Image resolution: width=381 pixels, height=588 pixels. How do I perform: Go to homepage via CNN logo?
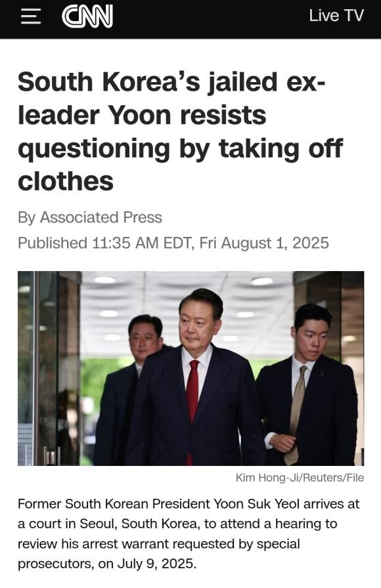87,17
